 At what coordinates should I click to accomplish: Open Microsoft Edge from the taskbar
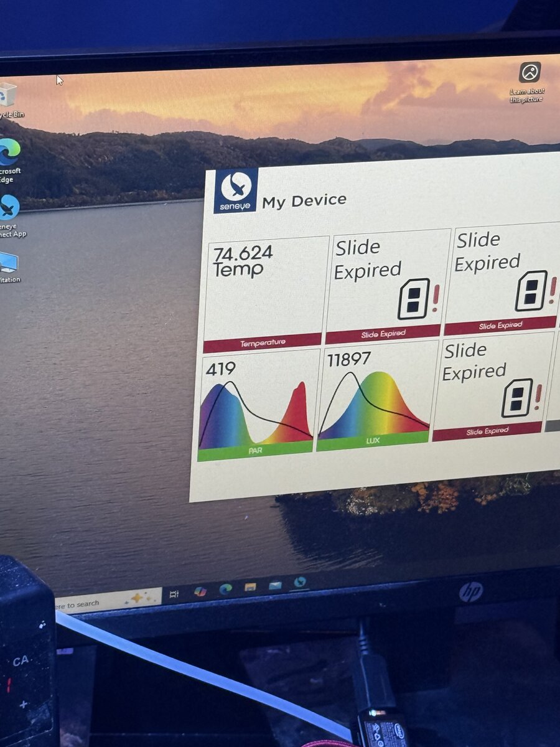225,589
